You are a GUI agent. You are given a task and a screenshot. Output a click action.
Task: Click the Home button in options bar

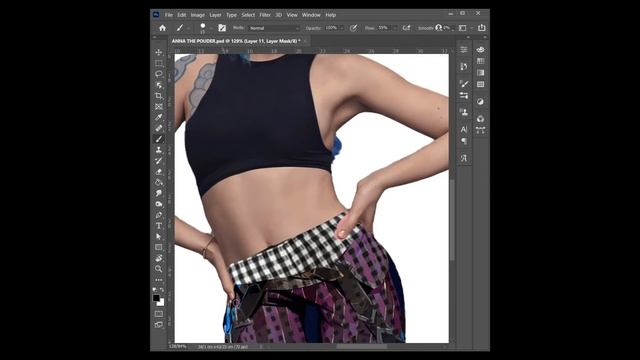[x=162, y=28]
